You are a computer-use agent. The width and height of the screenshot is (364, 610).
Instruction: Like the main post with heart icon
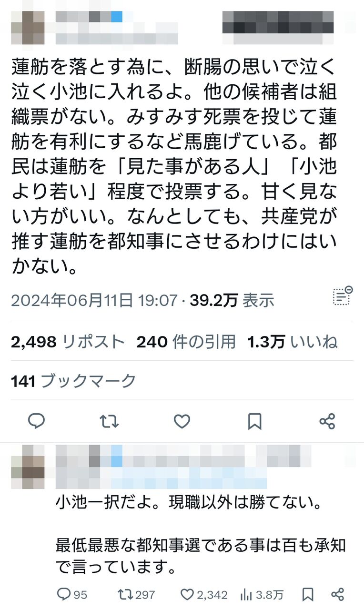182,421
